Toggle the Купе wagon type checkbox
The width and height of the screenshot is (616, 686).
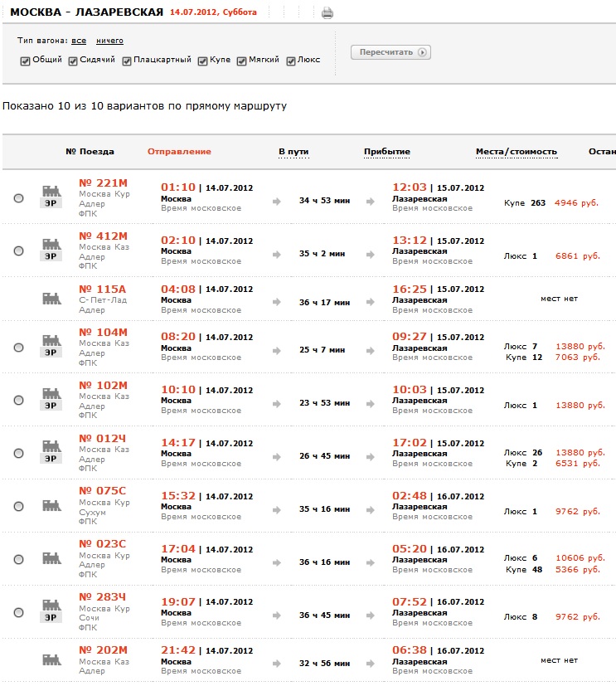tap(203, 61)
